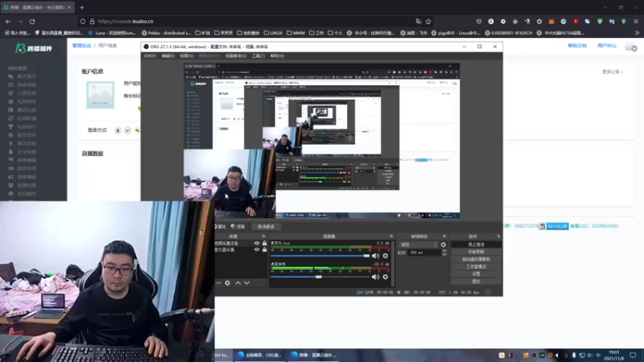The height and width of the screenshot is (362, 644).
Task: Open gamepad icon item in sidebar
Action: 10,168
